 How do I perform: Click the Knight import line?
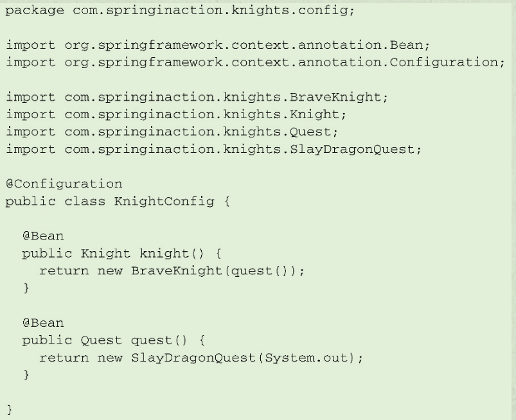pyautogui.click(x=176, y=114)
